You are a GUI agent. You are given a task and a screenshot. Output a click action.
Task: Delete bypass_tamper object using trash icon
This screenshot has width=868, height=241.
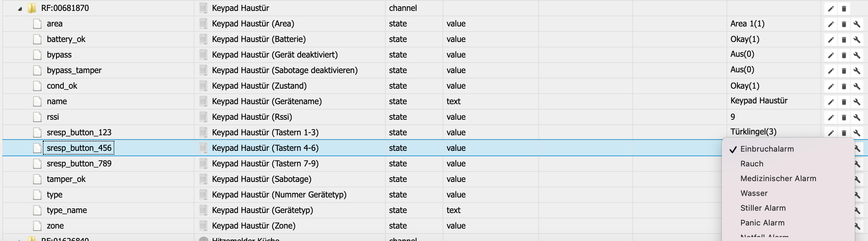tap(844, 71)
